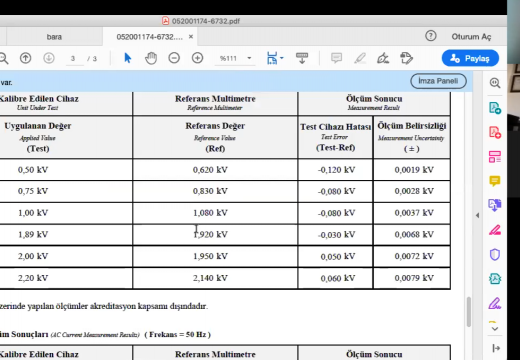
Task: Open the pink Redact tool in sidebar
Action: click(x=495, y=230)
